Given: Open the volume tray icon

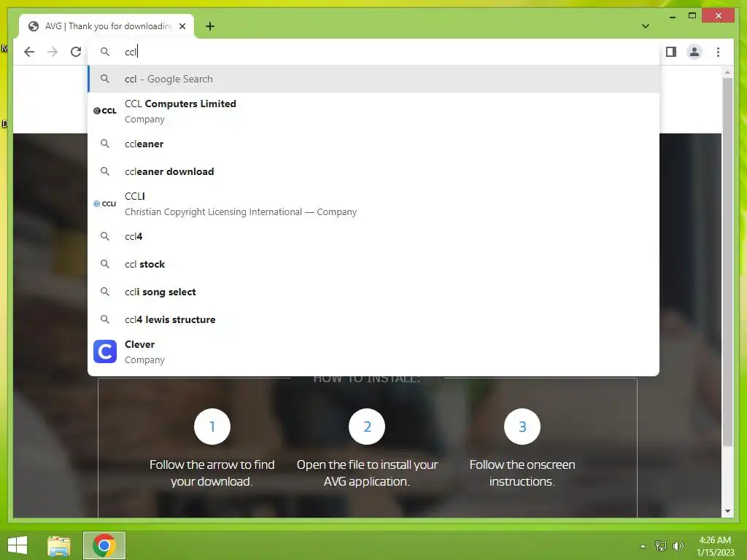Looking at the screenshot, I should [678, 546].
